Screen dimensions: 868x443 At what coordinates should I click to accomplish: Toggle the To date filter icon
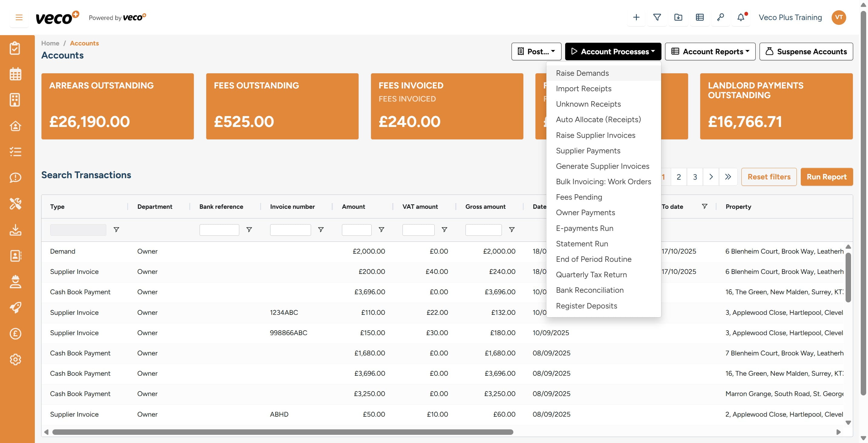pos(704,206)
